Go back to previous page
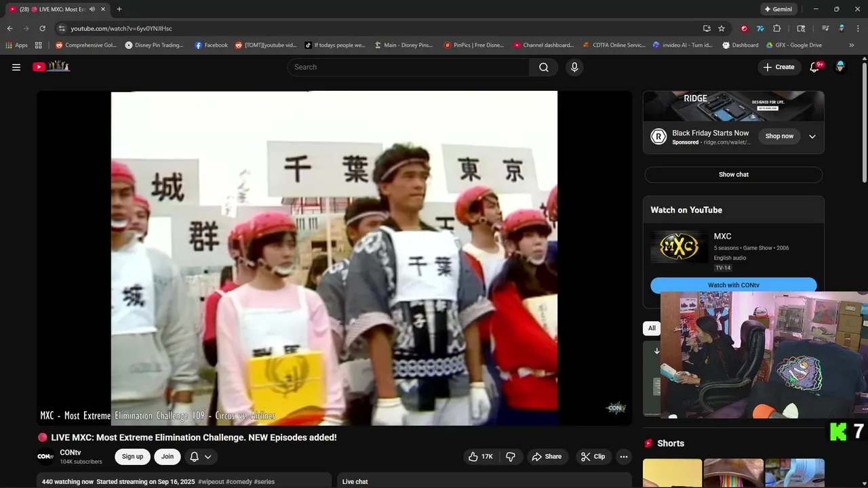Screen dimensions: 868x488 click(9, 28)
